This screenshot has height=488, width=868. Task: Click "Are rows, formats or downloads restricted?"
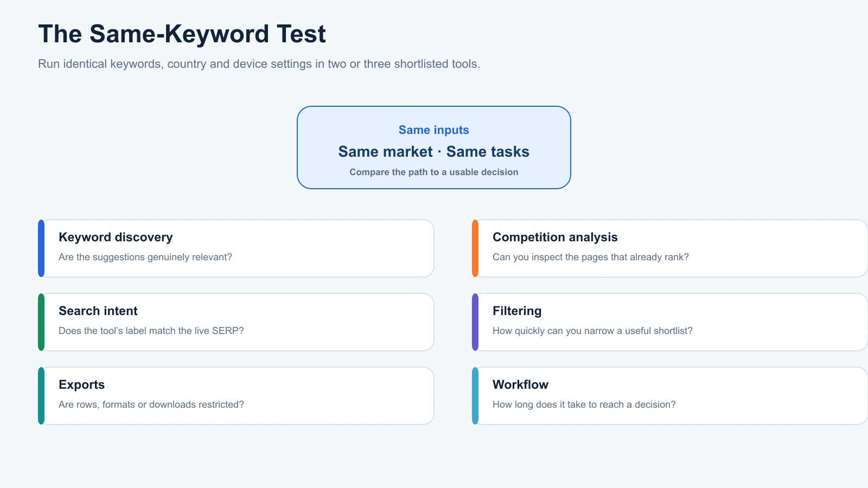pyautogui.click(x=151, y=404)
